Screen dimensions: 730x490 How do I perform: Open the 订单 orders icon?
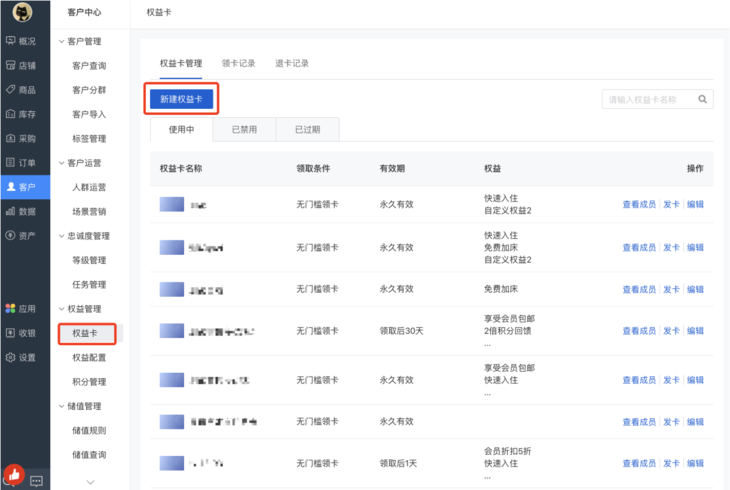pyautogui.click(x=11, y=162)
